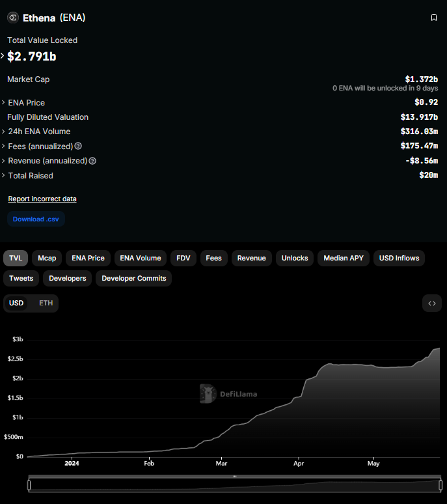Click the Ethena logo icon
The height and width of the screenshot is (504, 447).
pyautogui.click(x=12, y=18)
